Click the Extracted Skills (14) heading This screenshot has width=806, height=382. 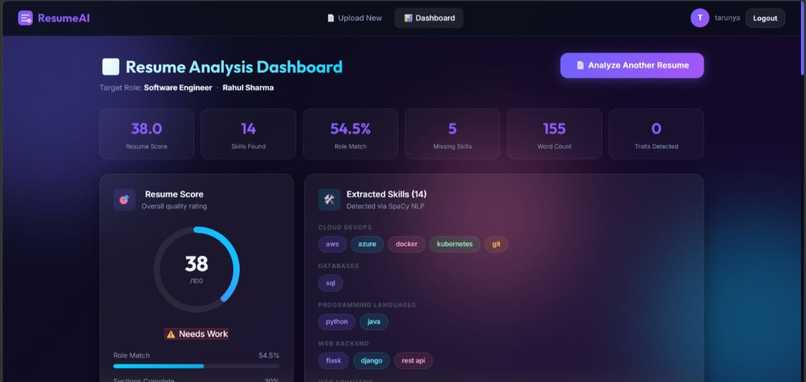coord(387,194)
